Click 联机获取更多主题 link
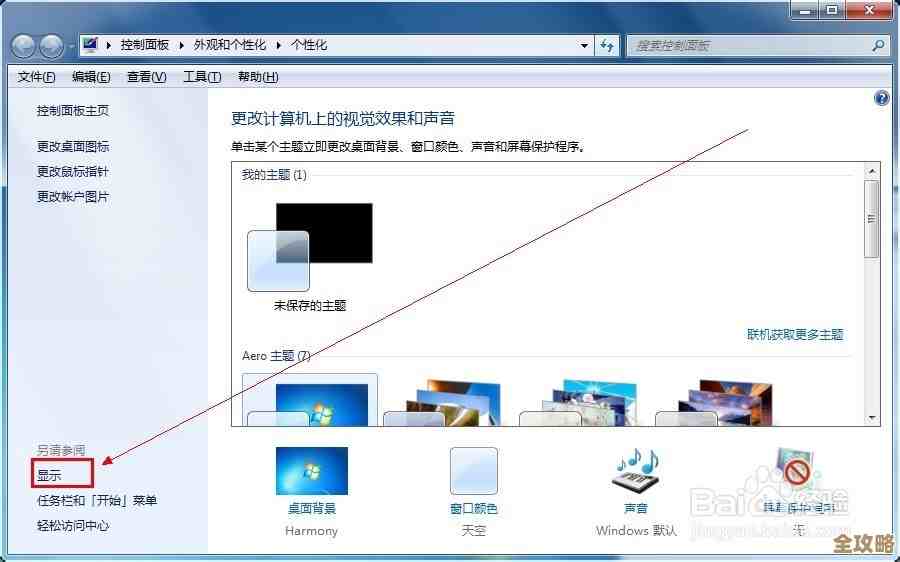 click(x=795, y=335)
